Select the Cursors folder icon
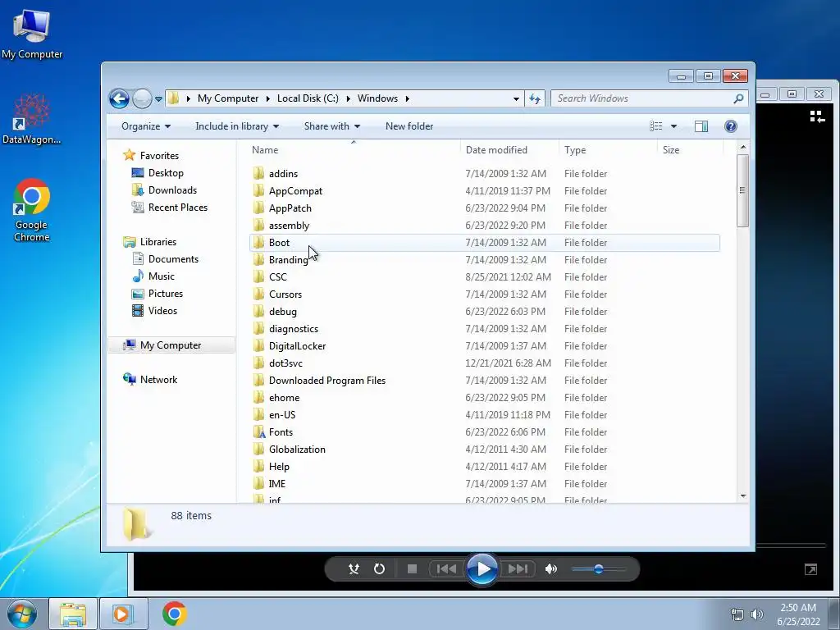The width and height of the screenshot is (840, 630). 258,294
